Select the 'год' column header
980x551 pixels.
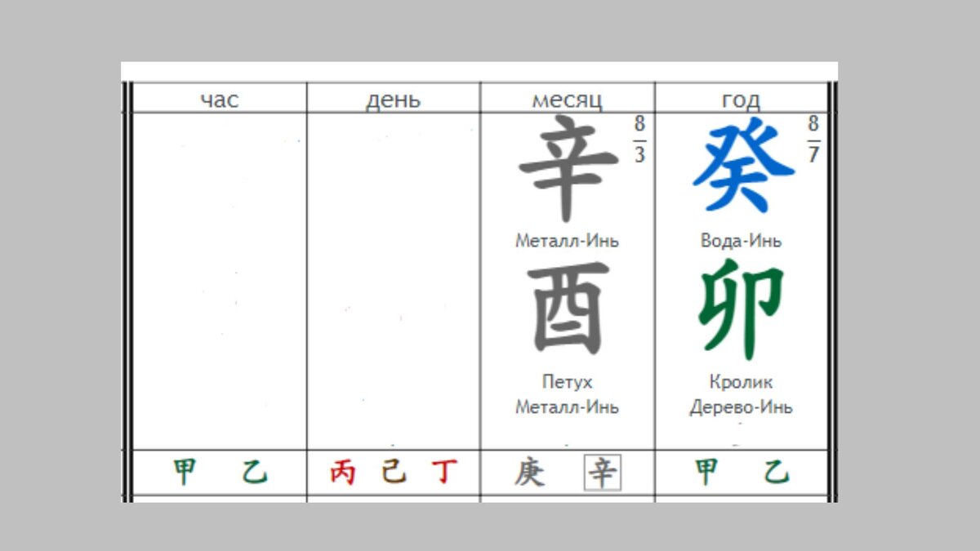click(x=741, y=100)
